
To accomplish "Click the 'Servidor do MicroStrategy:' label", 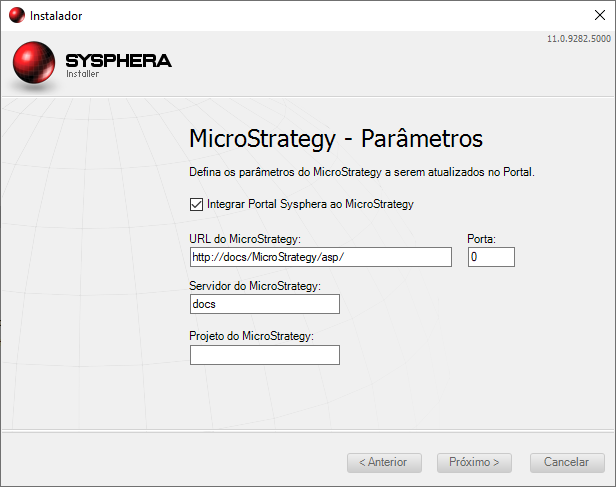I will (255, 286).
